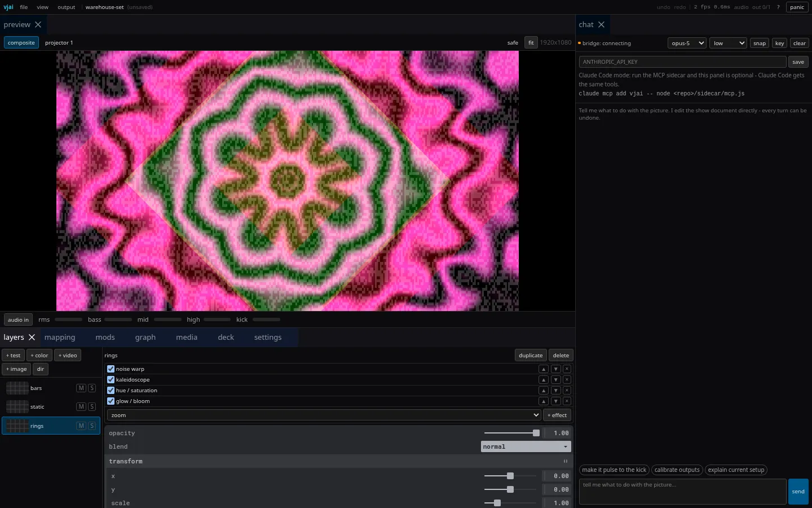The width and height of the screenshot is (812, 508).
Task: Open the file menu
Action: (24, 7)
